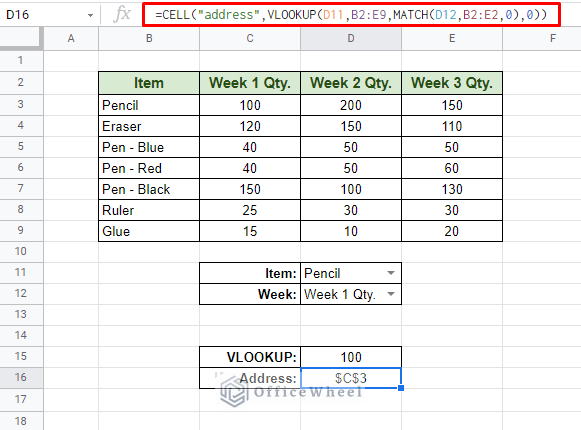Click the Ruler Week 1 cell showing 25

tap(250, 210)
